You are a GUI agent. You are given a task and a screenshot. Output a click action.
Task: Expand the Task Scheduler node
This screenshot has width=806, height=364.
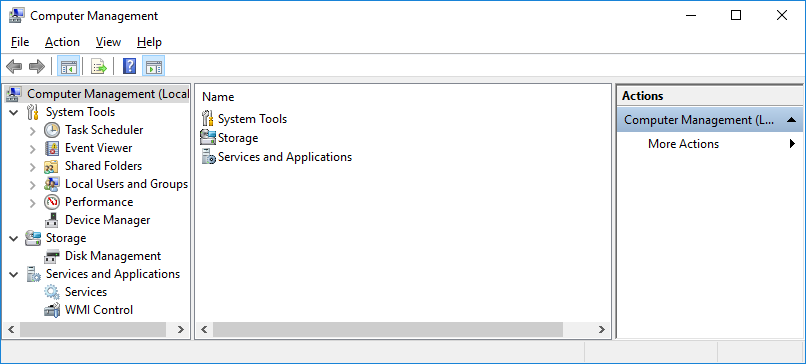point(32,131)
